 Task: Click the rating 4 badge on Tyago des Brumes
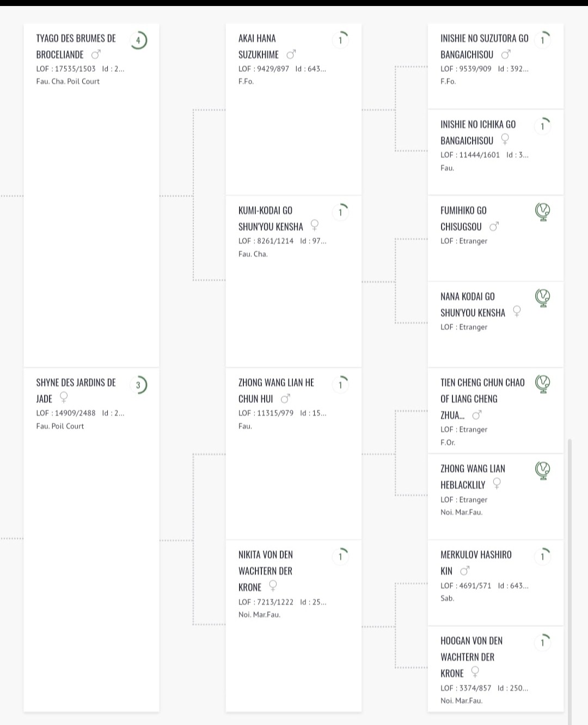click(138, 40)
